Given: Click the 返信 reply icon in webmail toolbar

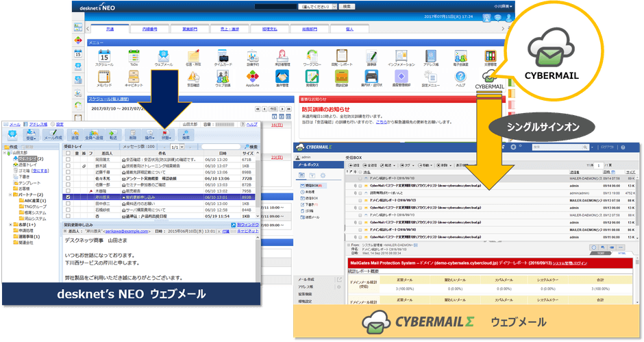Looking at the screenshot, I should [x=75, y=133].
